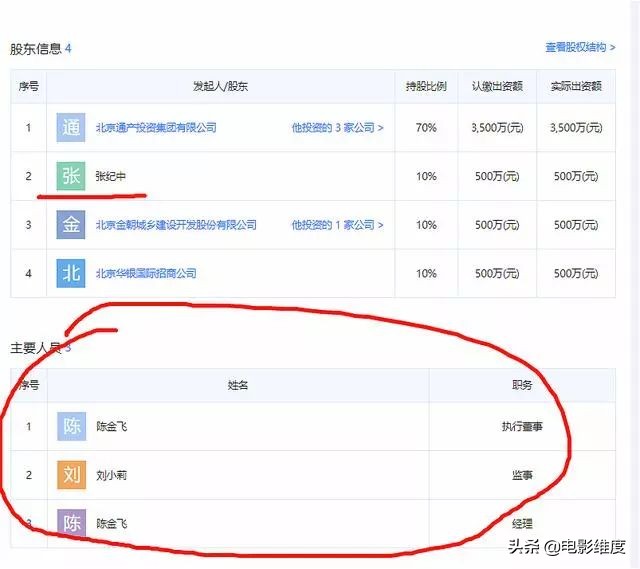
Task: Click the orange 刘 avatar icon
Action: pos(71,475)
